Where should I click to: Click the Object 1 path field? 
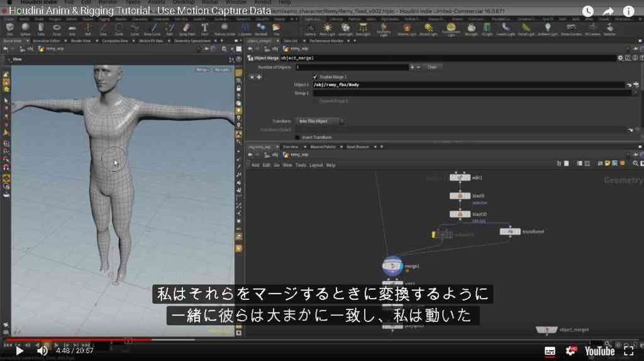pos(468,85)
